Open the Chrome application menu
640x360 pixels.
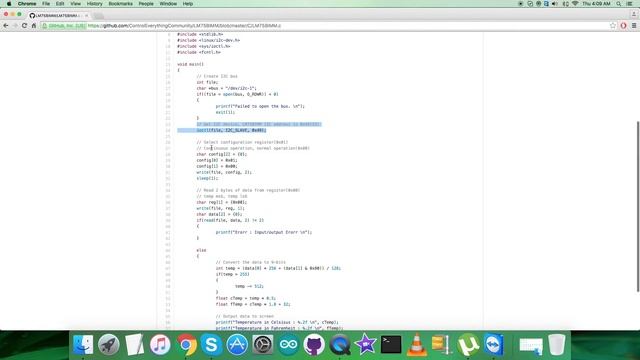(27, 4)
